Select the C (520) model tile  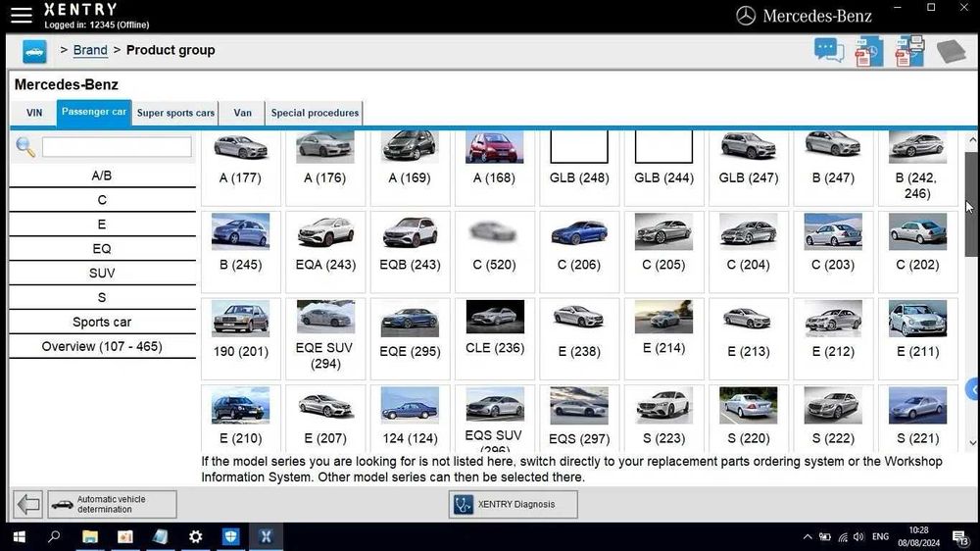494,251
